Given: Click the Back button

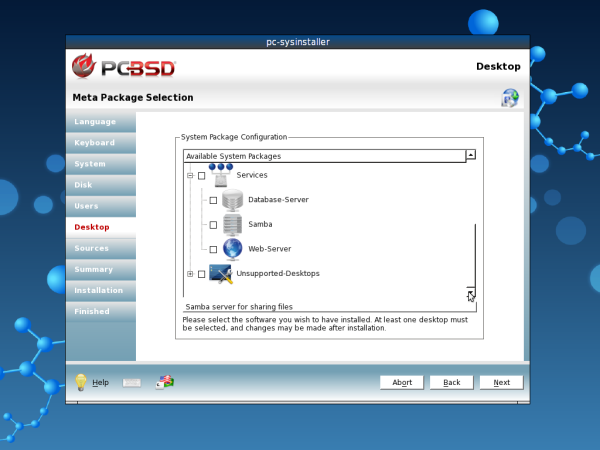Looking at the screenshot, I should click(x=452, y=383).
